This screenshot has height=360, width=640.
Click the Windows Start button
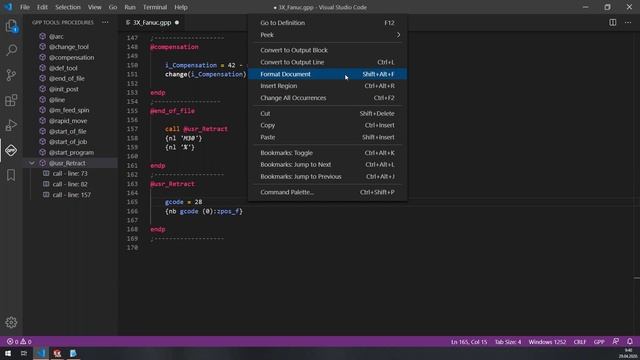8,353
